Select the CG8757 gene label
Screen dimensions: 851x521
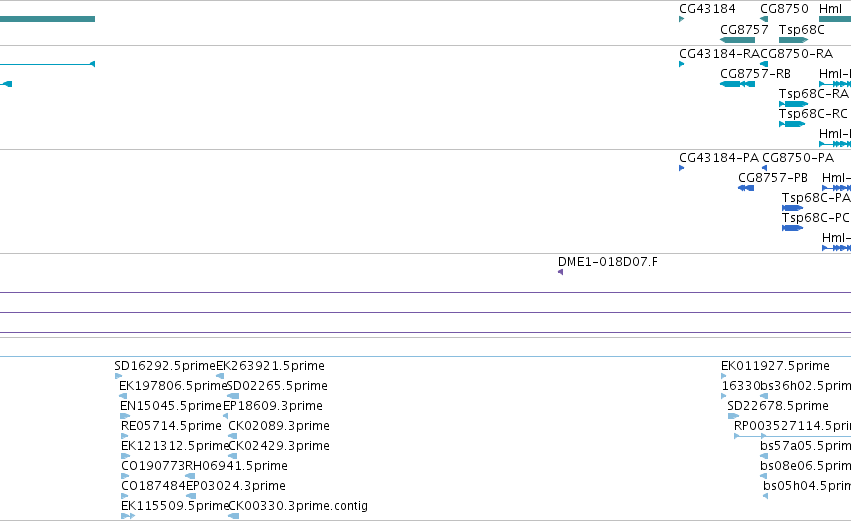(744, 30)
